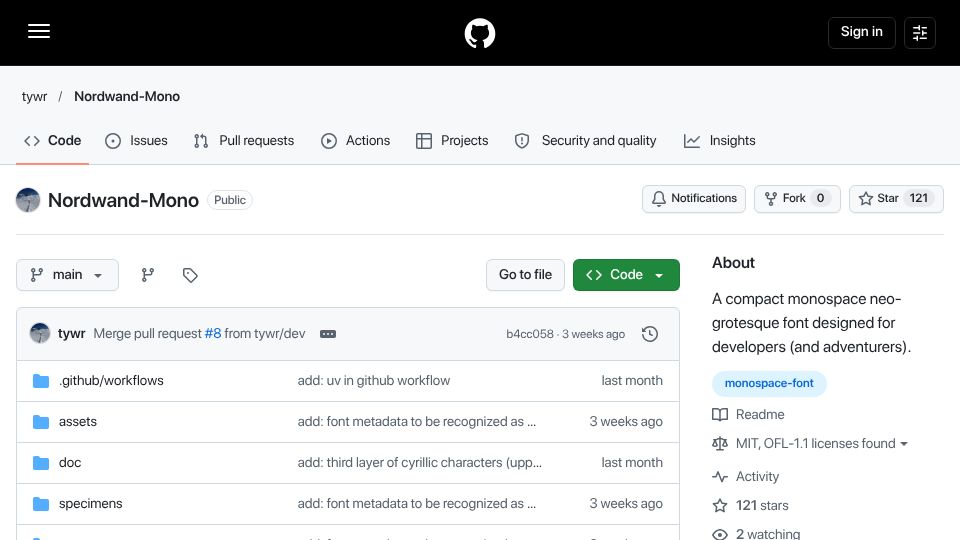Click the repository owner avatar beside title

point(28,200)
